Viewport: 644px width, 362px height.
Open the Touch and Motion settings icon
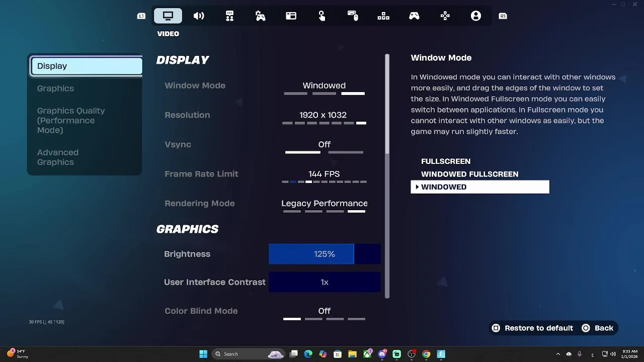322,16
